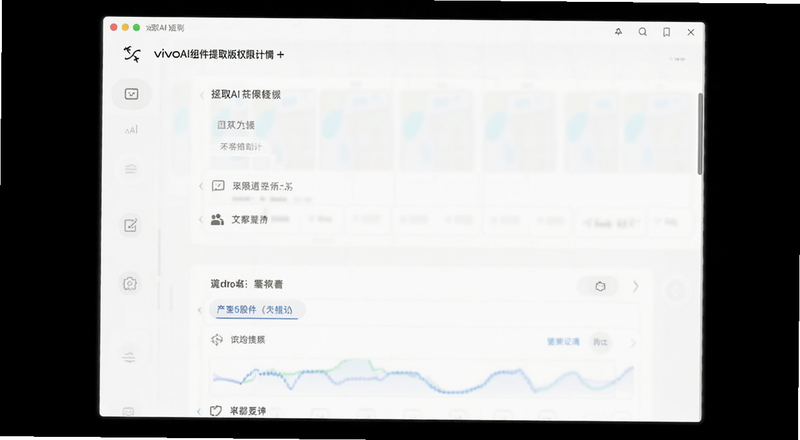Screen dimensions: 800x440
Task: Click the cube icon pill button
Action: click(x=597, y=286)
